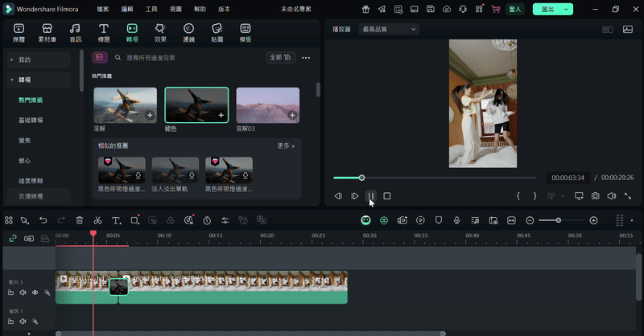Click the player fullscreen expand icon
The image size is (644, 336).
[628, 196]
